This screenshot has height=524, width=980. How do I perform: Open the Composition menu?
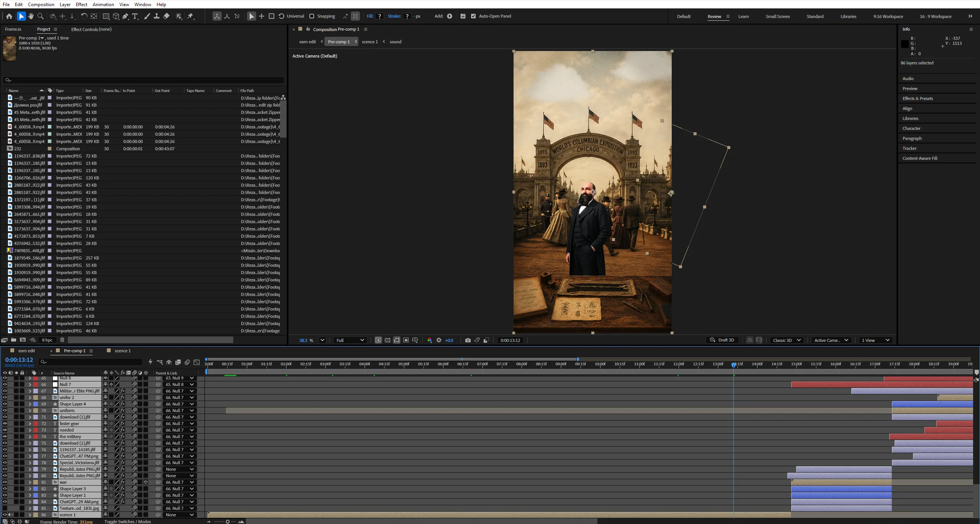tap(41, 4)
